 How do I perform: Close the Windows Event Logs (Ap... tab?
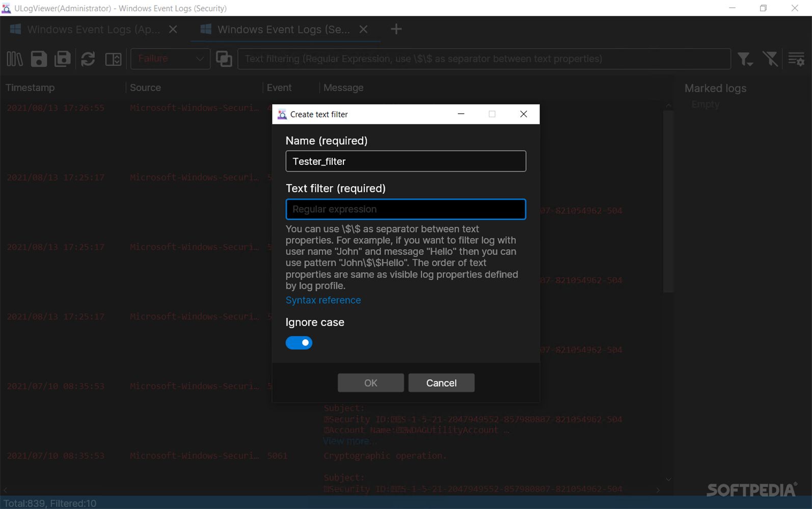pyautogui.click(x=173, y=30)
